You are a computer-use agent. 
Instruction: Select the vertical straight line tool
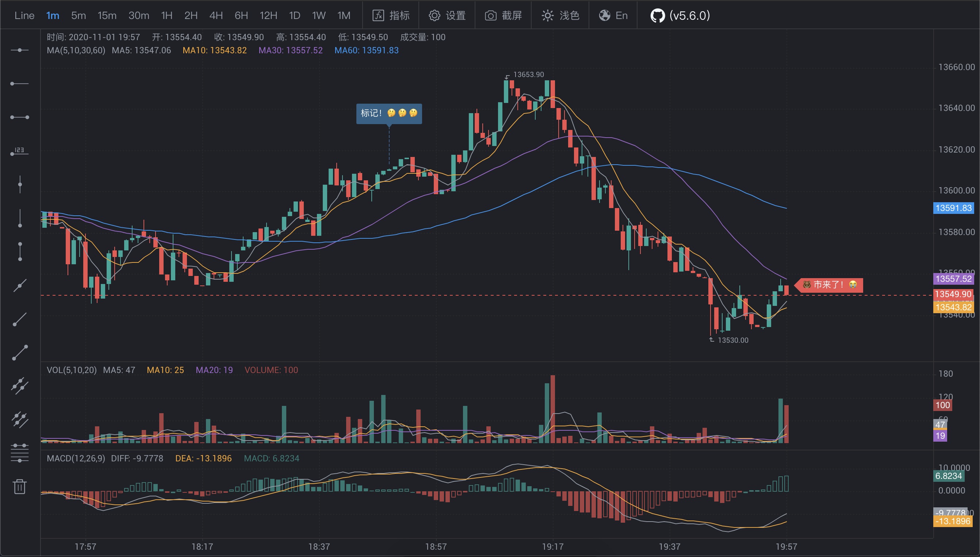19,185
